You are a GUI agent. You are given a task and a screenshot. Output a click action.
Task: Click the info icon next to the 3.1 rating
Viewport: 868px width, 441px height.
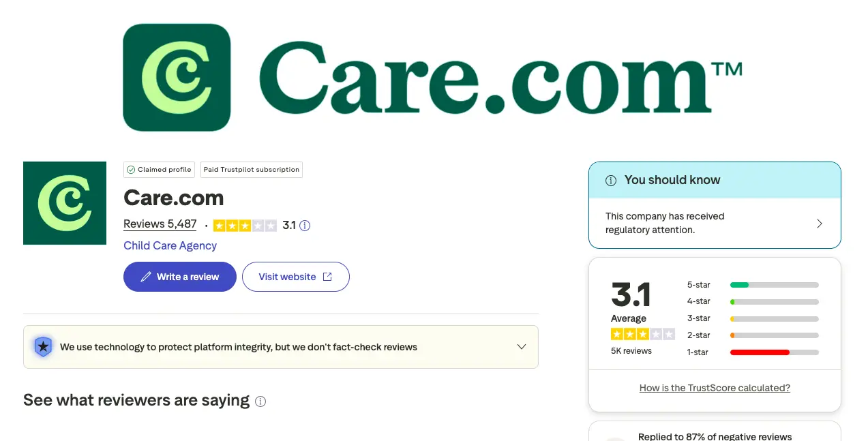pos(304,225)
